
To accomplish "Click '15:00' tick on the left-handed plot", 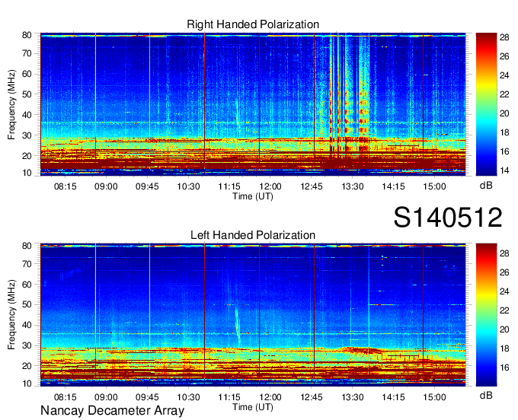I will [435, 397].
